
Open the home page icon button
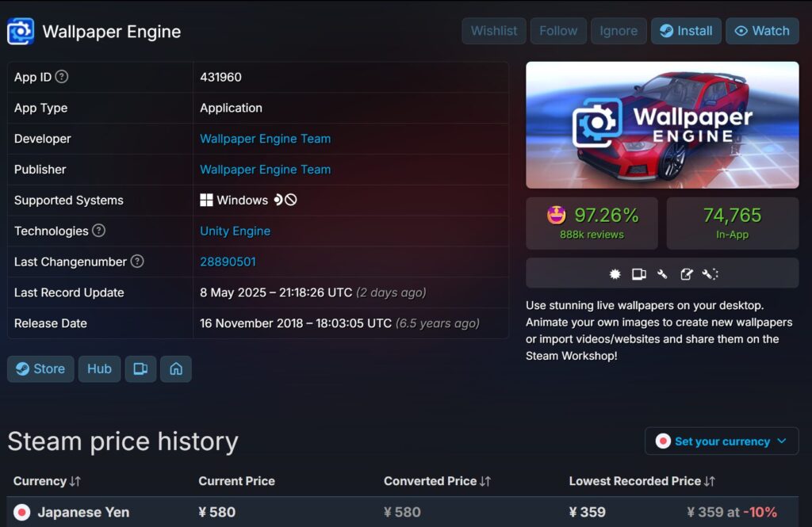(x=176, y=369)
